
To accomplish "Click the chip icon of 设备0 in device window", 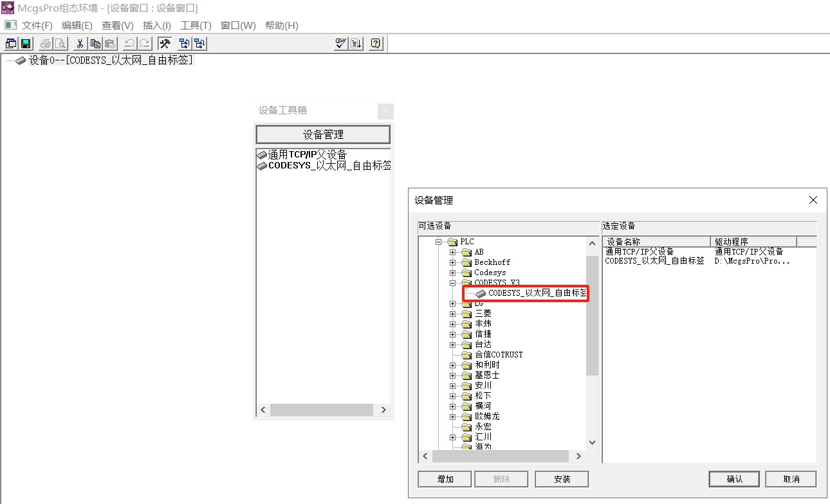I will pyautogui.click(x=21, y=60).
